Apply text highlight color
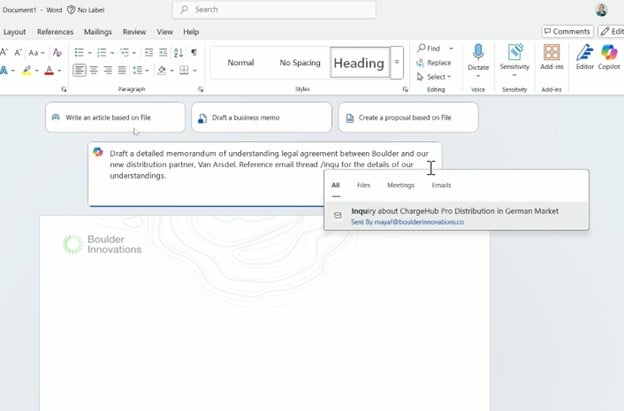 [27, 71]
